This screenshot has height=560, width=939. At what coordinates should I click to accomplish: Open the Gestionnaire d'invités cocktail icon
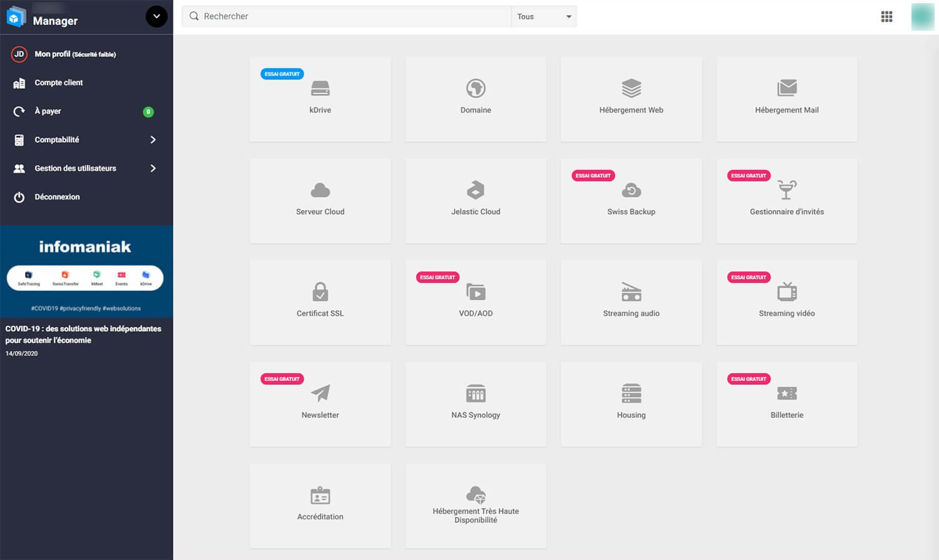[x=787, y=190]
